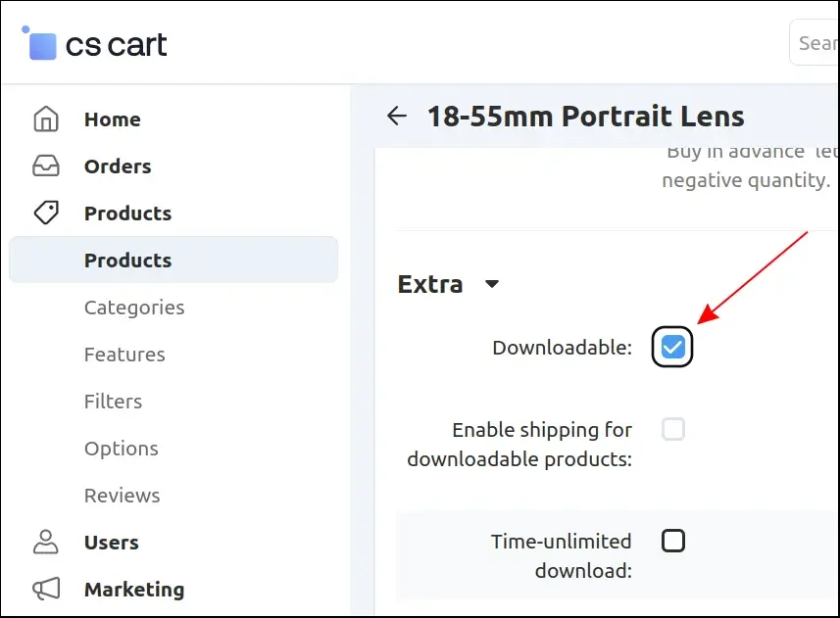Click the Home house icon

[46, 119]
